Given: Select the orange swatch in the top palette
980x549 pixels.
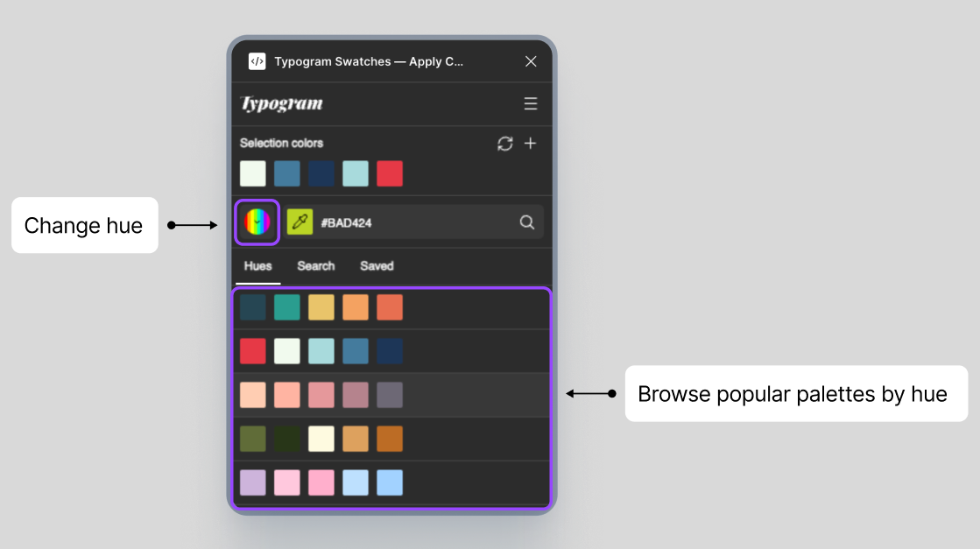Looking at the screenshot, I should 355,307.
